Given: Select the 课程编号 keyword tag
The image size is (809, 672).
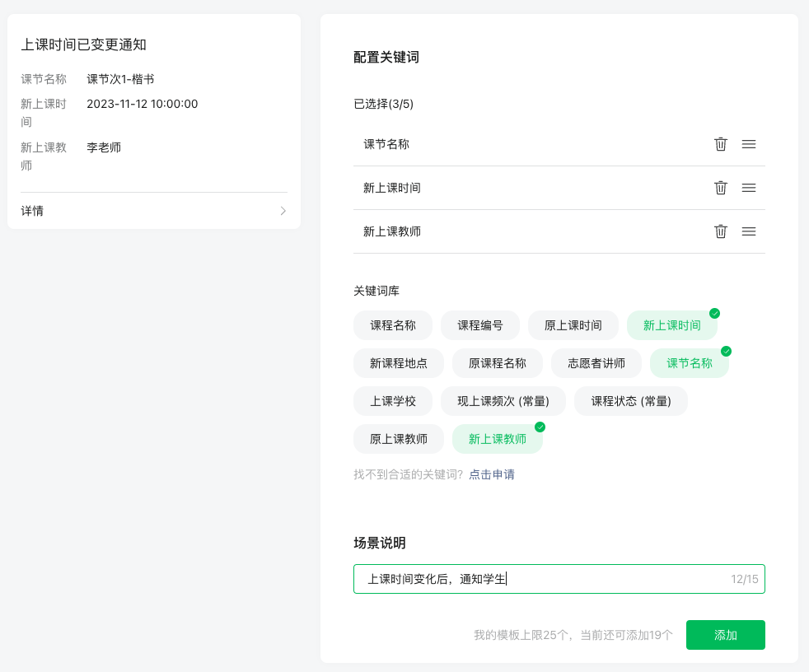Looking at the screenshot, I should [x=479, y=325].
